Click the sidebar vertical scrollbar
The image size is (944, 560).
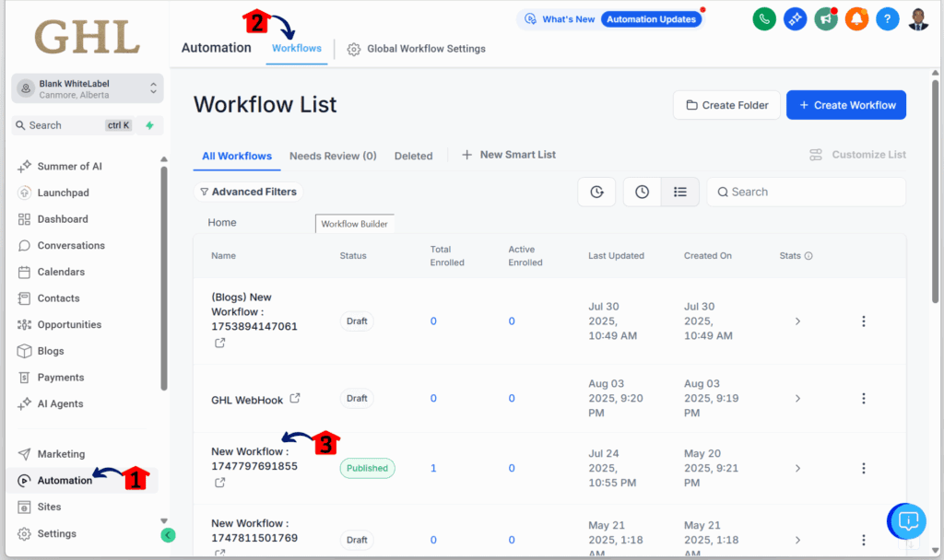[164, 278]
